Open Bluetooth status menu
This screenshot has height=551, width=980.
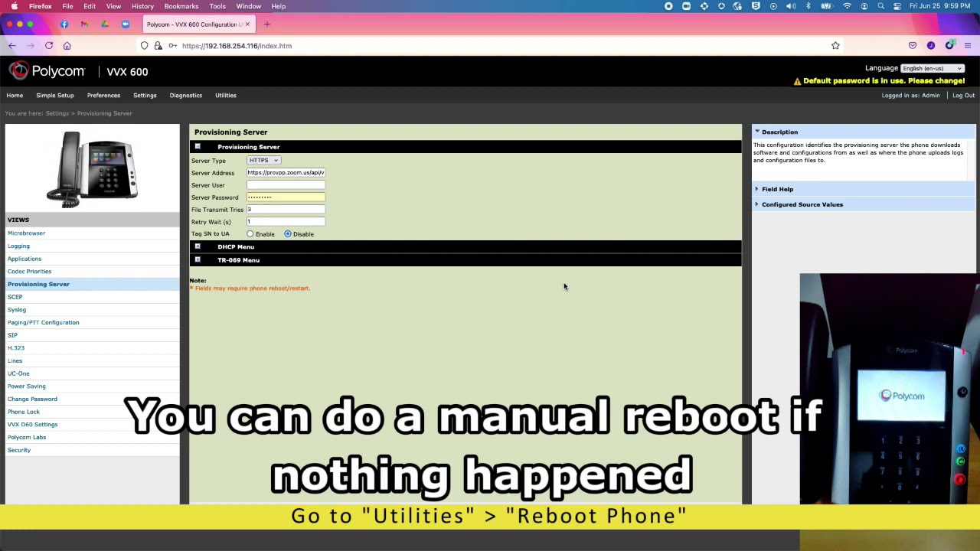(808, 6)
